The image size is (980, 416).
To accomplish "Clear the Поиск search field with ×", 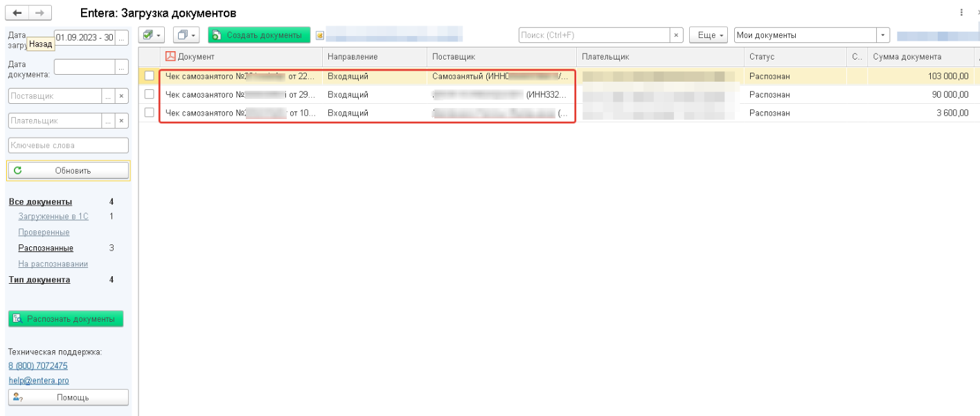I will (677, 35).
